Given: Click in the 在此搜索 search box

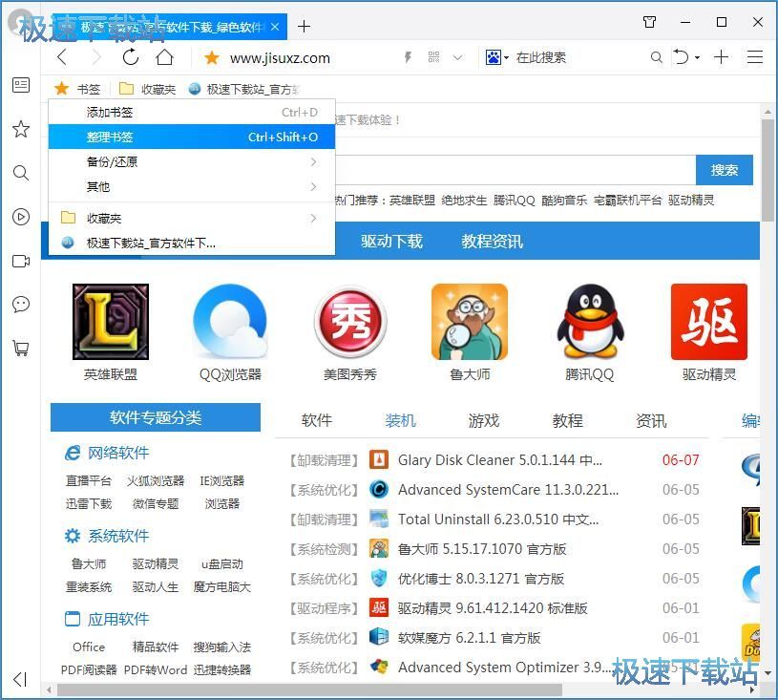Looking at the screenshot, I should (578, 57).
